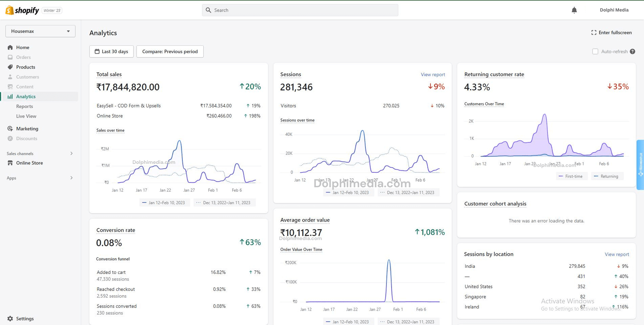644x325 pixels.
Task: Open View report link for Sessions
Action: tap(433, 75)
